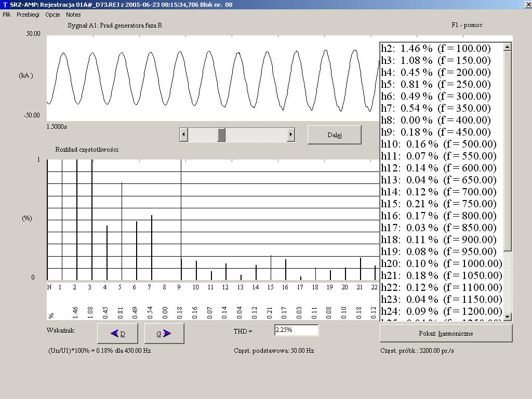Viewport: 532px width, 399px height.
Task: Select the h8: 0.00 % list row
Action: [x=442, y=120]
